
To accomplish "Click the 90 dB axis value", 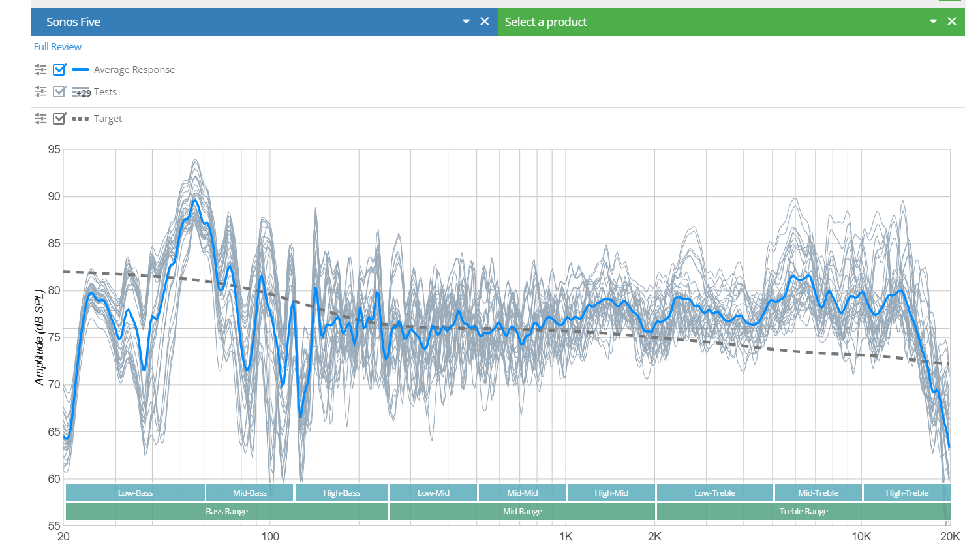I will [54, 196].
